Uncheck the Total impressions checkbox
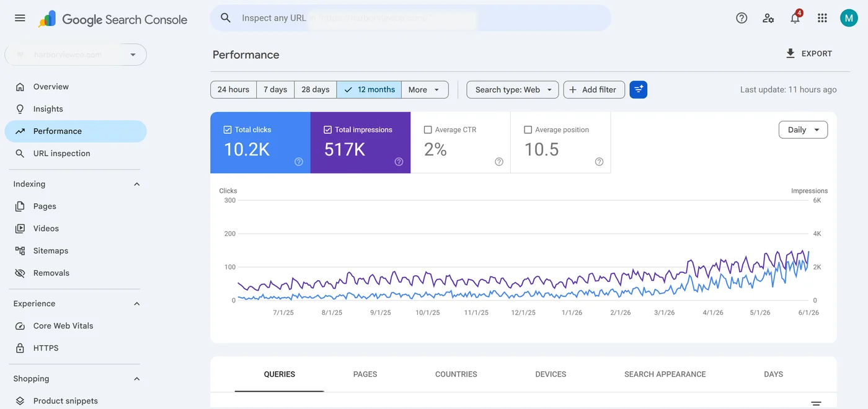The height and width of the screenshot is (409, 868). (x=327, y=130)
